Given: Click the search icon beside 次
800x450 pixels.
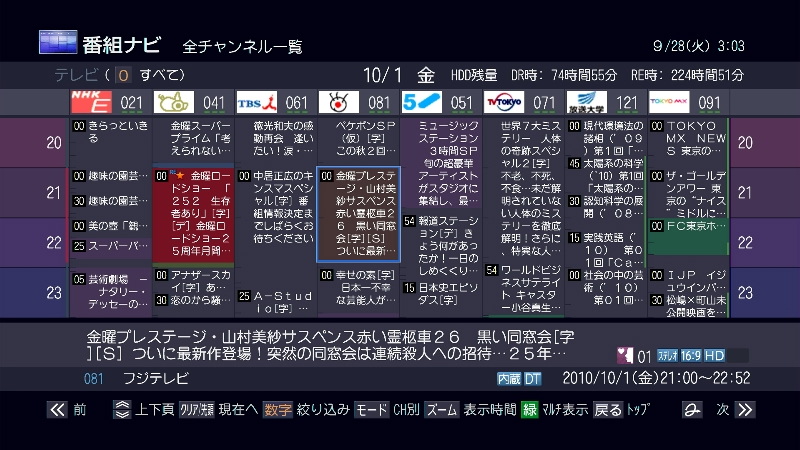Looking at the screenshot, I should pyautogui.click(x=692, y=410).
